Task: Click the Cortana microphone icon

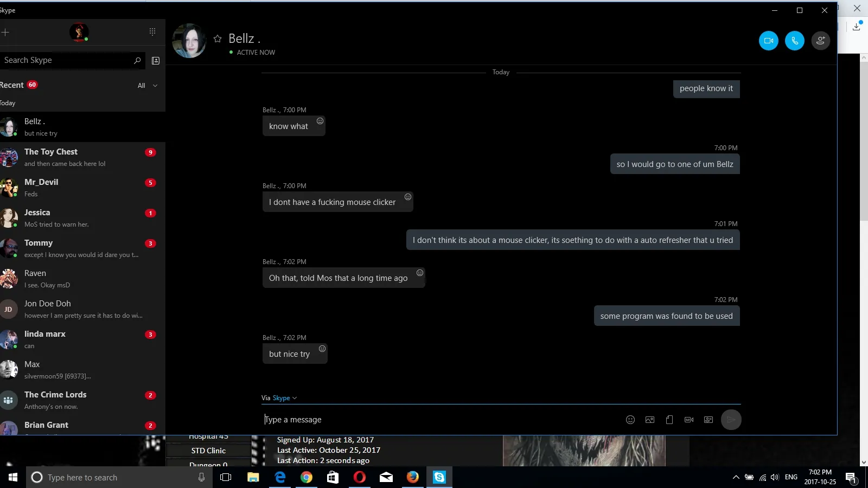Action: point(201,477)
